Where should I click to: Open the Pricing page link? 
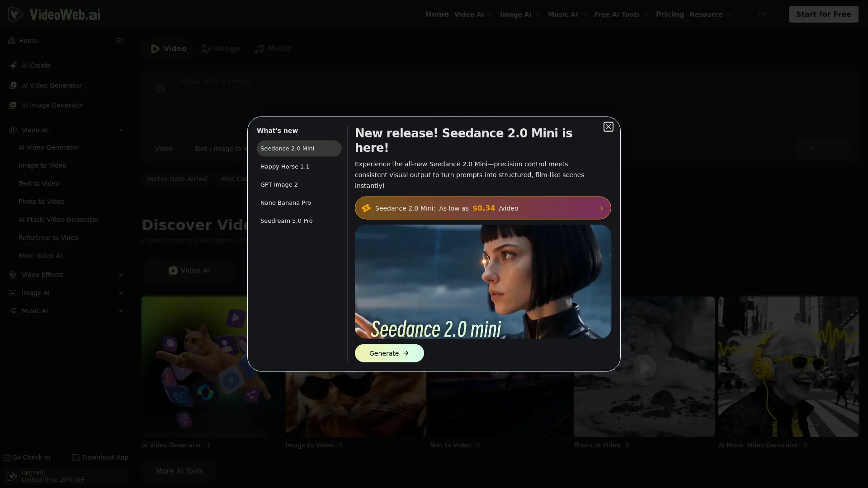[x=670, y=14]
